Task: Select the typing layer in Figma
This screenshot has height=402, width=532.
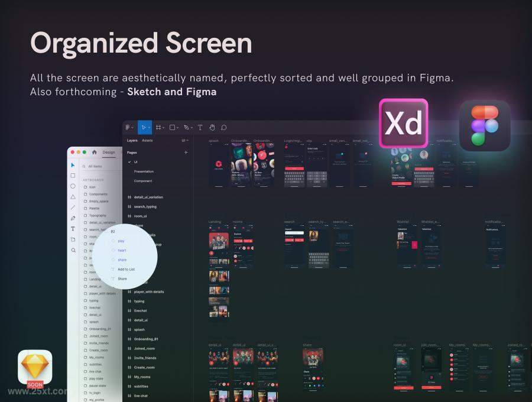Action: [139, 301]
